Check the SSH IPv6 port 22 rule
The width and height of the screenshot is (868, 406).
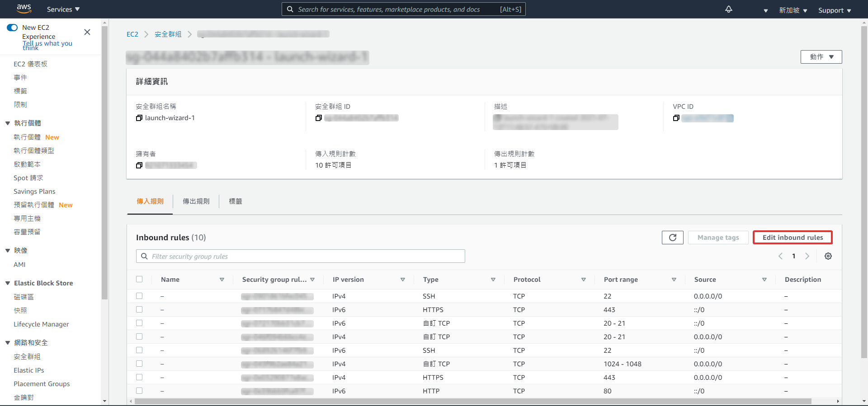click(x=139, y=350)
